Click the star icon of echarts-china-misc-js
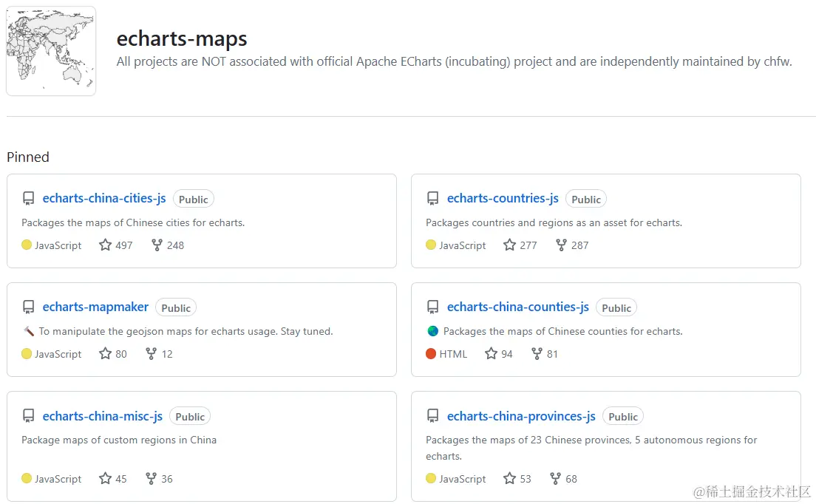The image size is (816, 504). coord(105,479)
